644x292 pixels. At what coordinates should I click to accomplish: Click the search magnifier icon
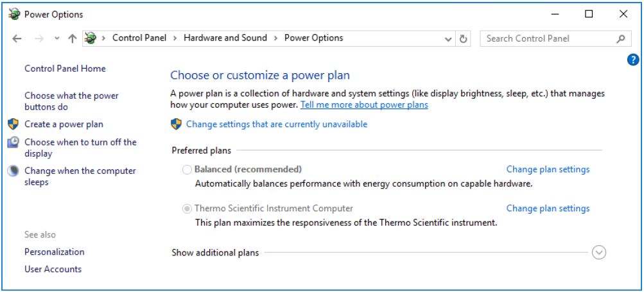(x=620, y=39)
